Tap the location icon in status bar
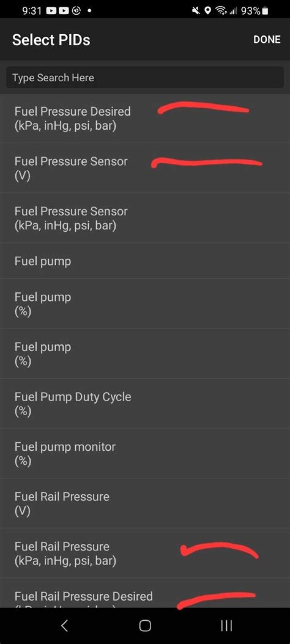290x644 pixels. pyautogui.click(x=207, y=11)
